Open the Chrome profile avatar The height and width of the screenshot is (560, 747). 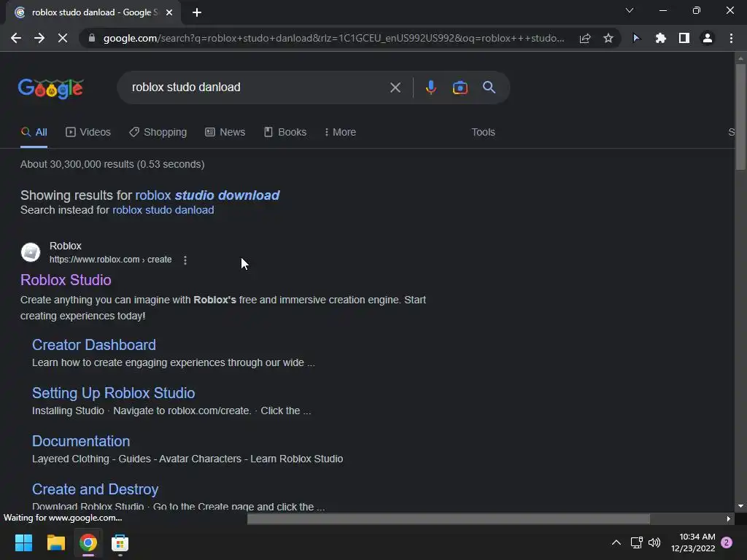(x=708, y=38)
